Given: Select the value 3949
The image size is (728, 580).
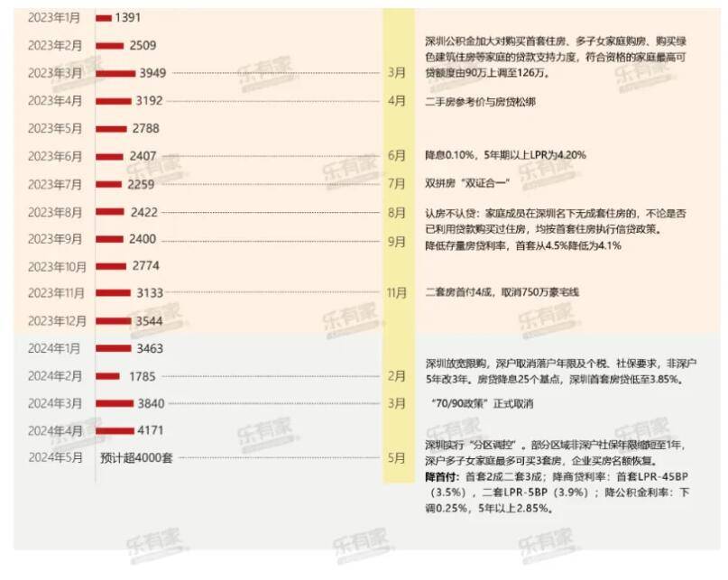Looking at the screenshot, I should pos(152,73).
